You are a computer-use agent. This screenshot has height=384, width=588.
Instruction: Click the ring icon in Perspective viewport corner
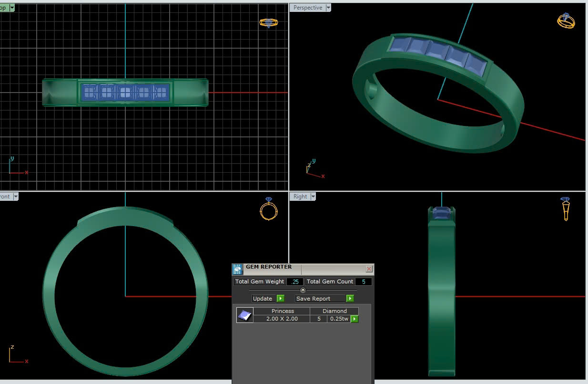click(x=566, y=21)
